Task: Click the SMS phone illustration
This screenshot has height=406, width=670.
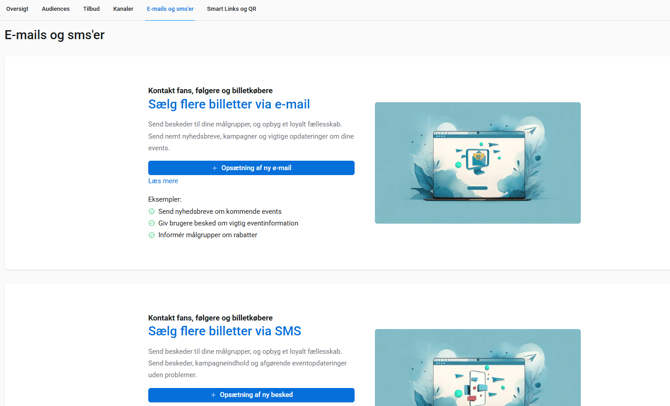Action: coord(477,370)
